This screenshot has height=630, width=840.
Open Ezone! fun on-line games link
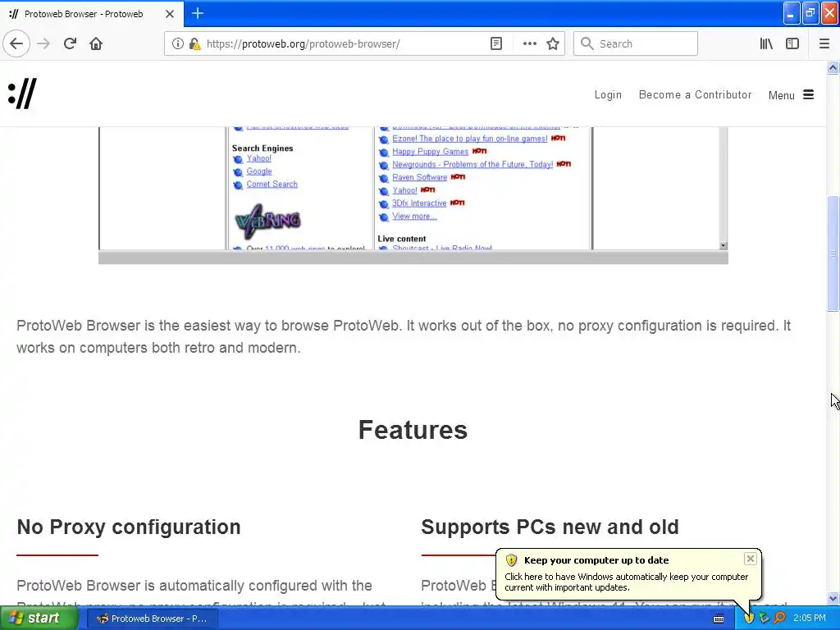[470, 138]
